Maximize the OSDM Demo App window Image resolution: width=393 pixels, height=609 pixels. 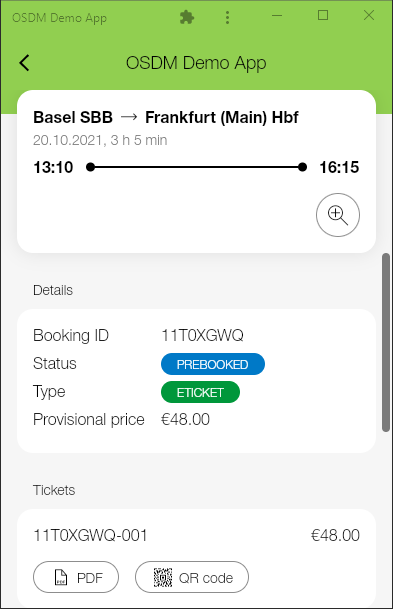[323, 16]
